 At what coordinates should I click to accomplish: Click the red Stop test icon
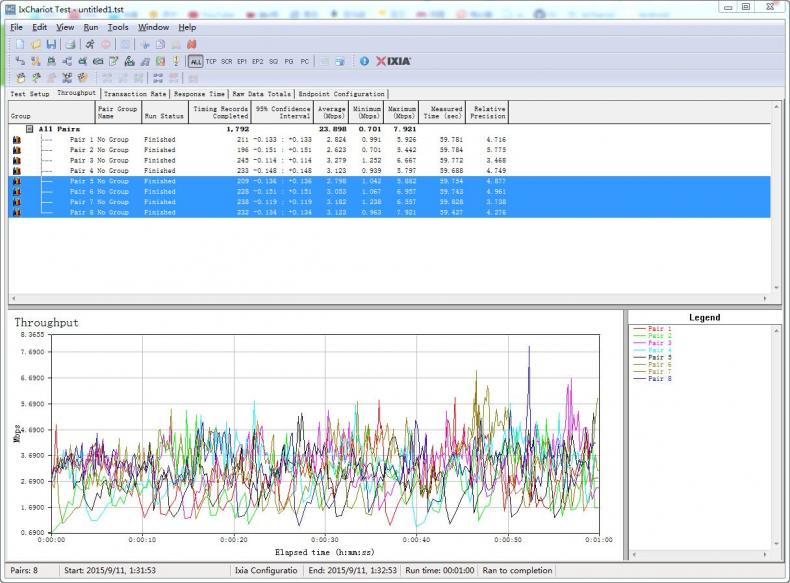106,44
